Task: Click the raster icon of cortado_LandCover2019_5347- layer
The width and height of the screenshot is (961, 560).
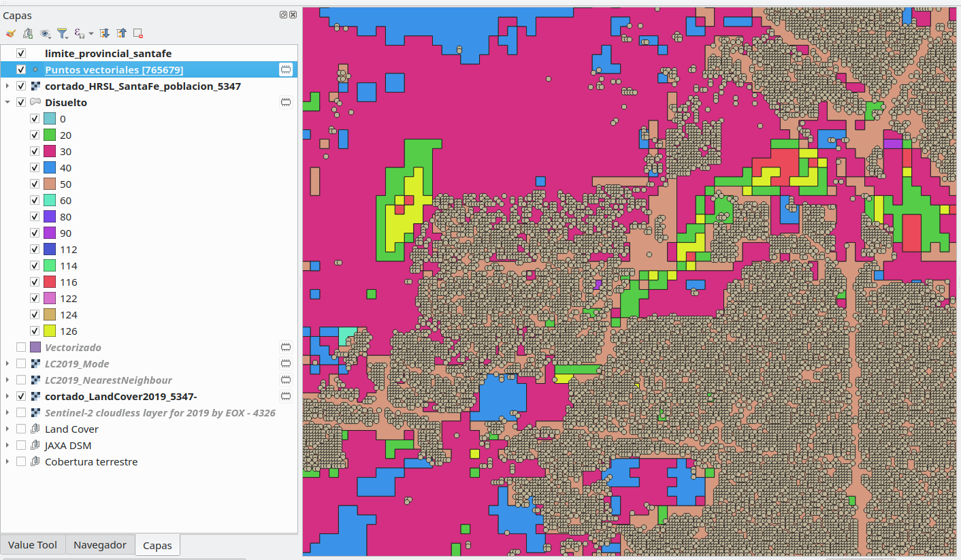Action: (x=35, y=396)
